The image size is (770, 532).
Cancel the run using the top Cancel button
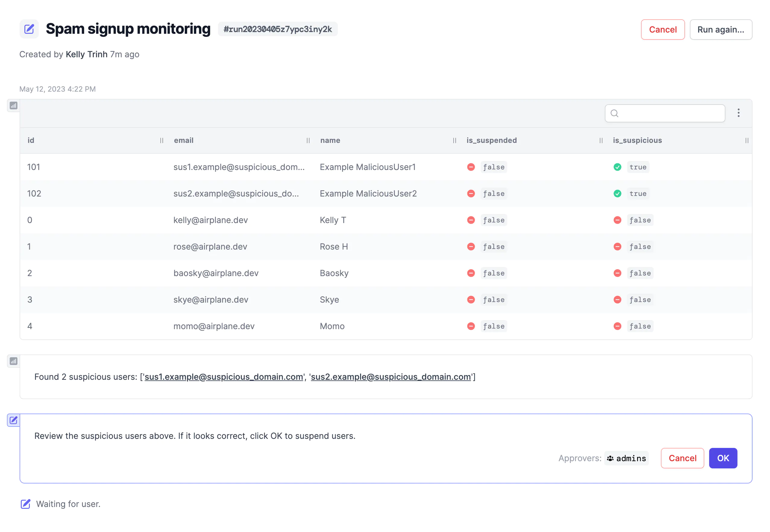click(x=662, y=30)
